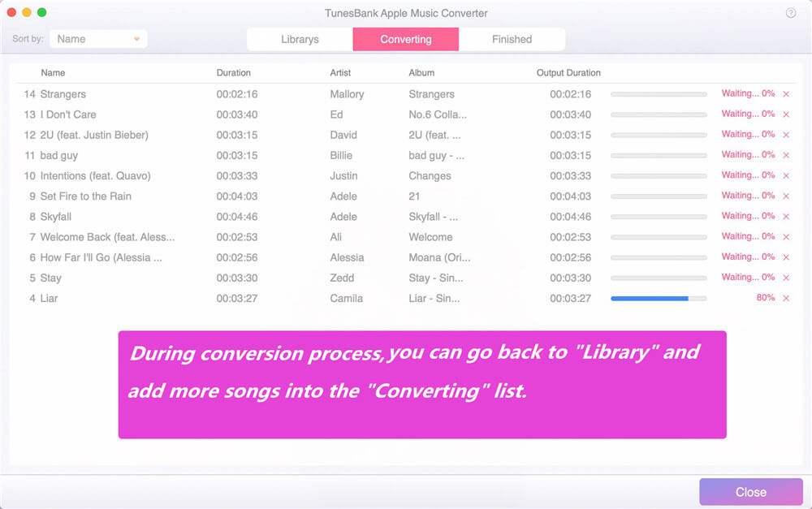Click artist 'Zedd'
This screenshot has width=812, height=509.
pyautogui.click(x=343, y=278)
